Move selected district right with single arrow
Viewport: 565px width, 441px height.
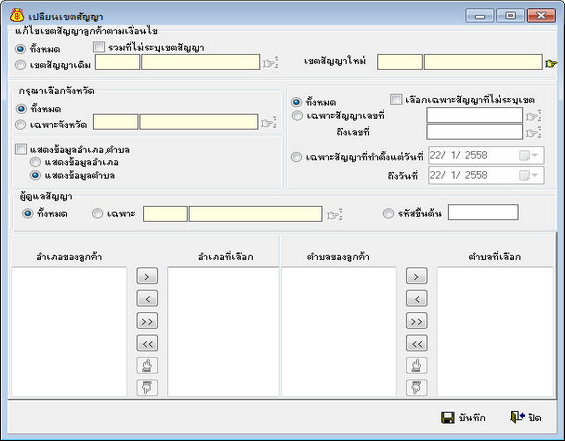pyautogui.click(x=147, y=276)
